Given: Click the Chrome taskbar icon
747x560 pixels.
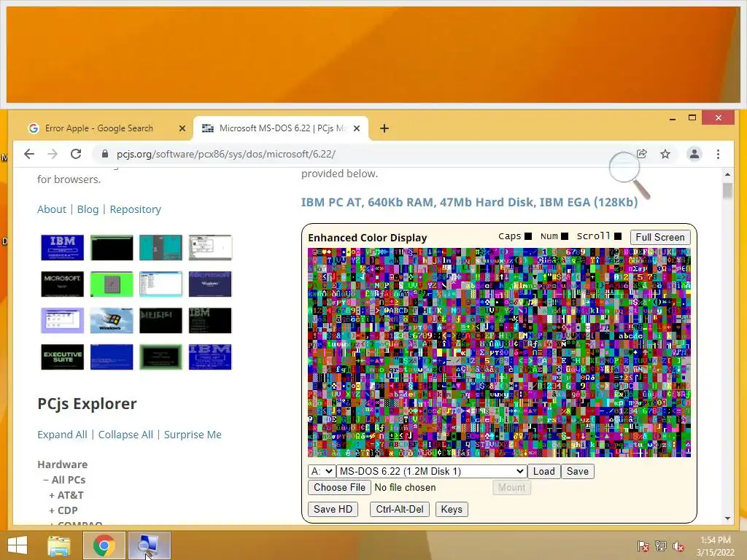Looking at the screenshot, I should tap(104, 545).
